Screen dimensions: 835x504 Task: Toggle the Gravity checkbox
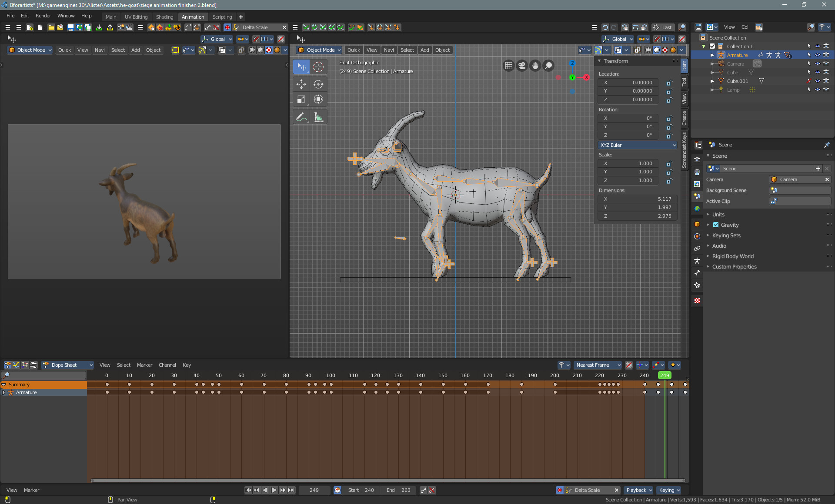pos(716,225)
